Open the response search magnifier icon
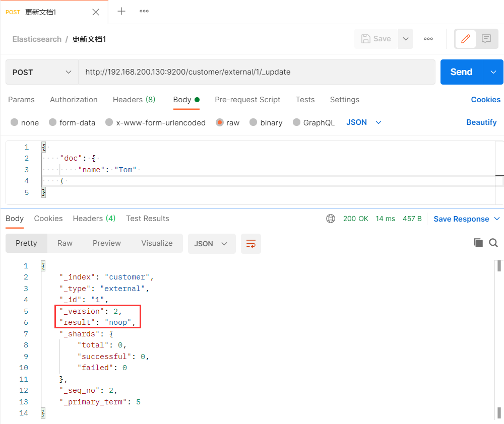 click(493, 243)
